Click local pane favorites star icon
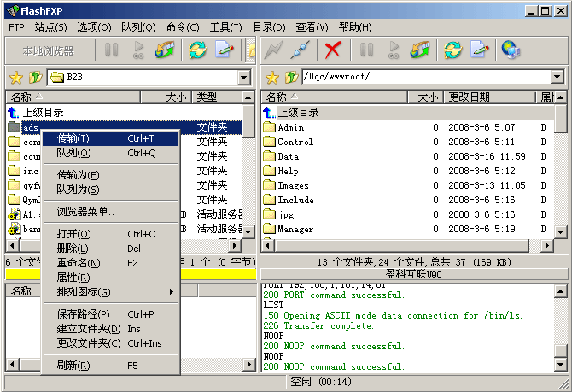572x392 pixels. 15,78
